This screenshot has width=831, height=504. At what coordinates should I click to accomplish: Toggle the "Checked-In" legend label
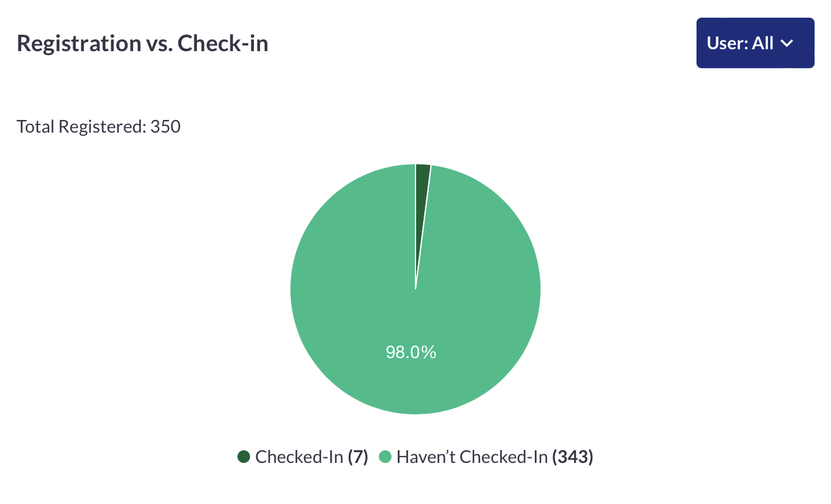pos(299,457)
